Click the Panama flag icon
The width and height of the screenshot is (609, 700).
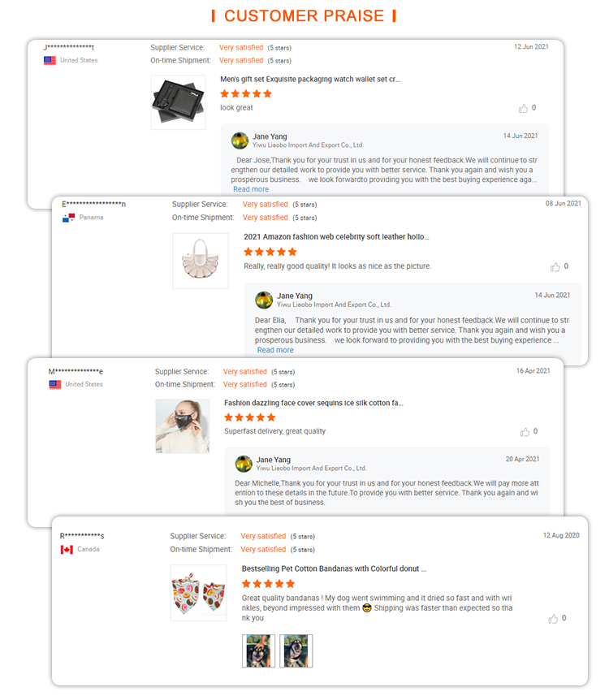[x=69, y=218]
